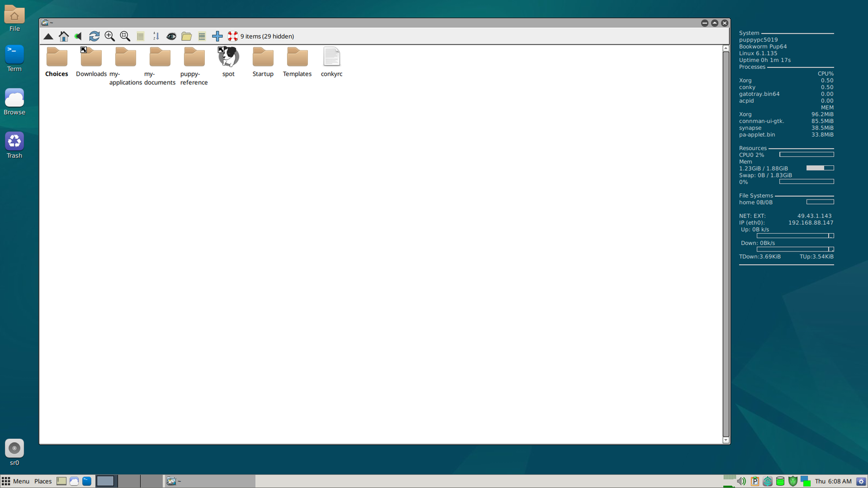Viewport: 868px width, 488px height.
Task: Zoom in on the file icons
Action: coord(109,36)
